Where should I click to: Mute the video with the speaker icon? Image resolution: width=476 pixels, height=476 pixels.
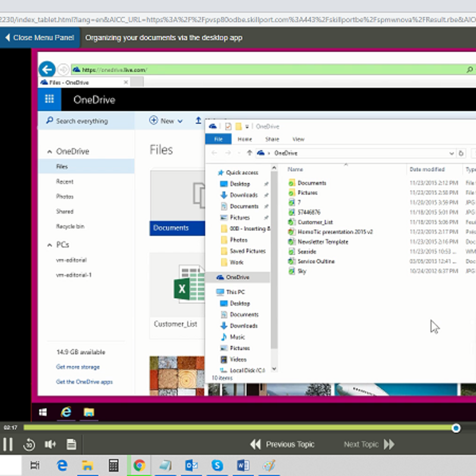(x=50, y=444)
